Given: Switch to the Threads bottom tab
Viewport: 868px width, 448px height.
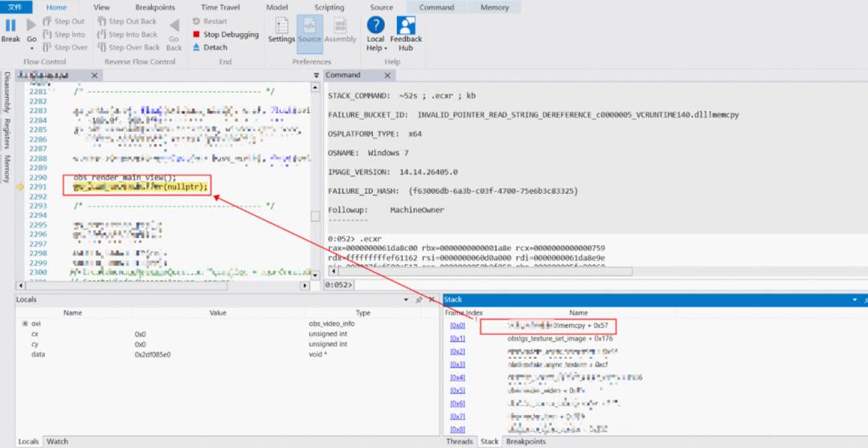Looking at the screenshot, I should pyautogui.click(x=460, y=442).
